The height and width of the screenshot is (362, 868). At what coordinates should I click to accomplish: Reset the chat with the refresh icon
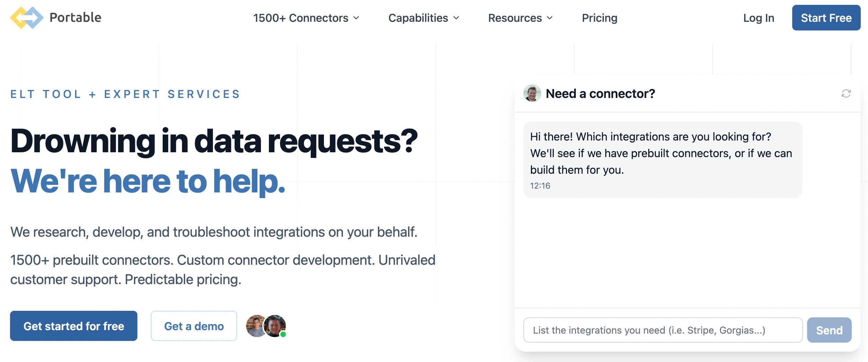coord(846,93)
